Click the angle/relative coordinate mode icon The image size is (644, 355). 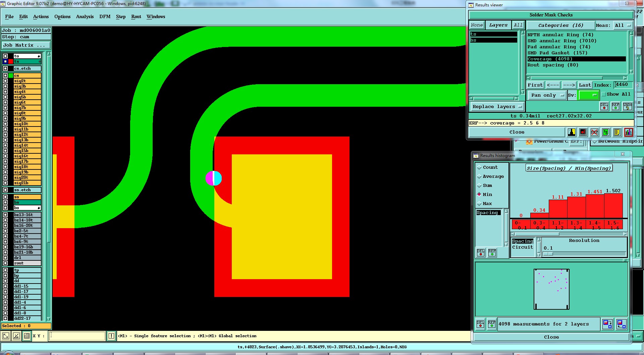16,336
